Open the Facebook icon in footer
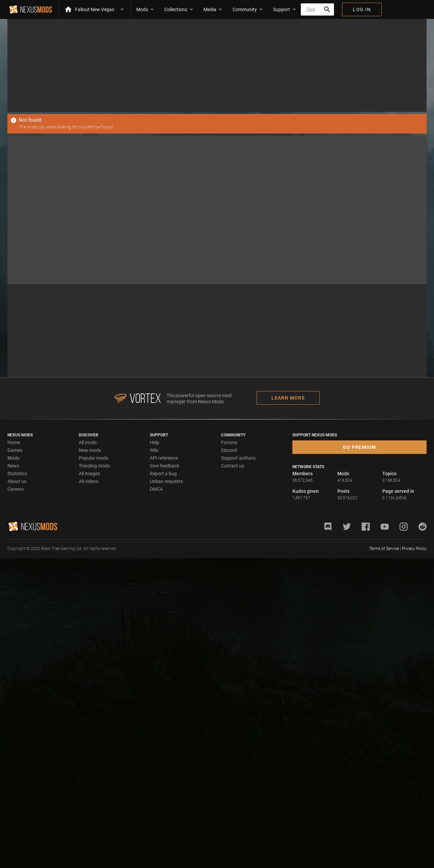The height and width of the screenshot is (868, 434). pyautogui.click(x=366, y=527)
